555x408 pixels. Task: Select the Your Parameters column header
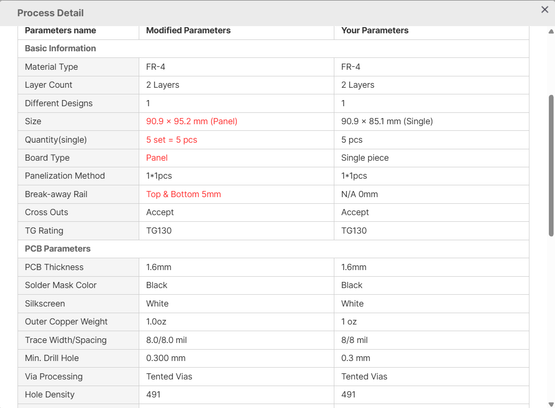click(x=374, y=30)
